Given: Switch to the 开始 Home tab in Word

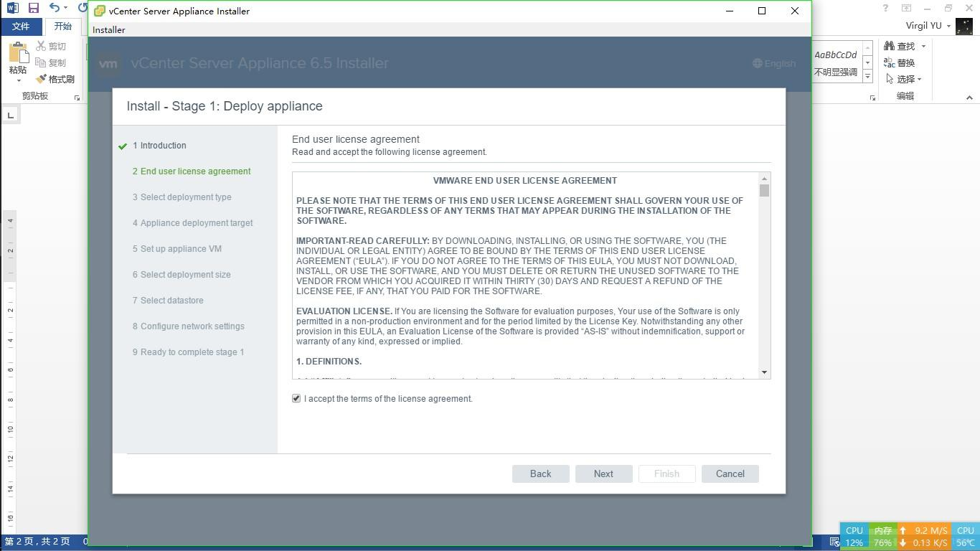Looking at the screenshot, I should point(62,26).
